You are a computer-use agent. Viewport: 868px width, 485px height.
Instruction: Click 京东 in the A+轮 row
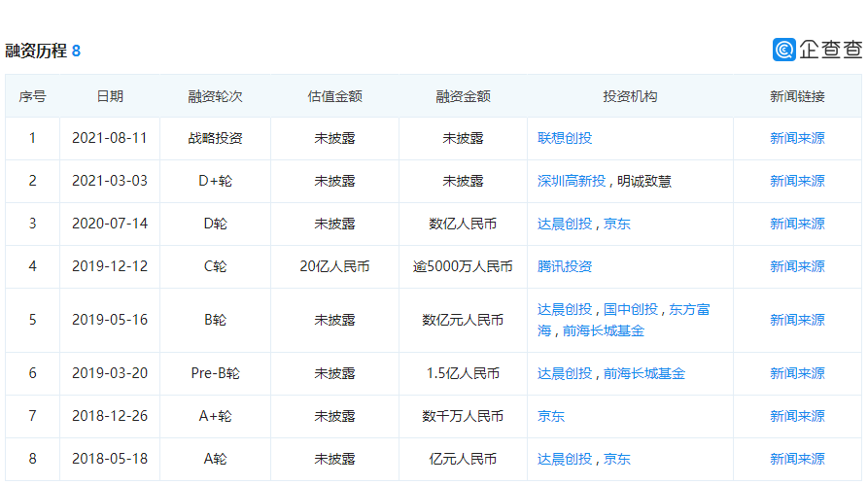[x=551, y=416]
